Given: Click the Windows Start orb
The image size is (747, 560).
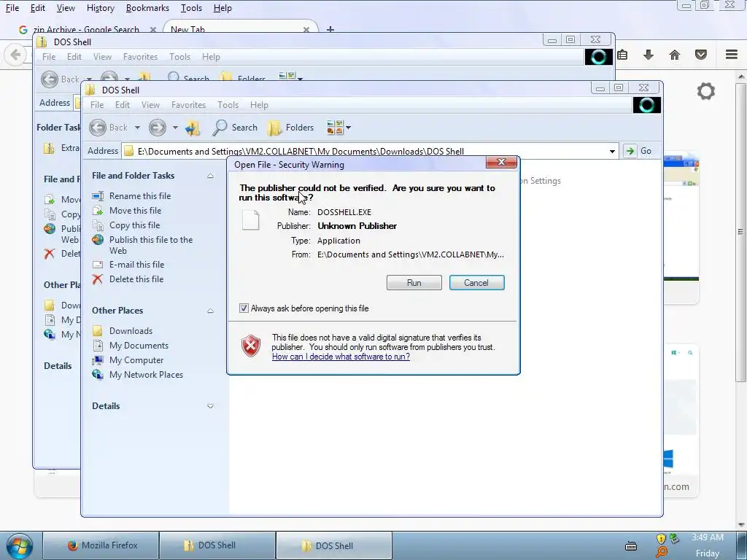Looking at the screenshot, I should (19, 545).
